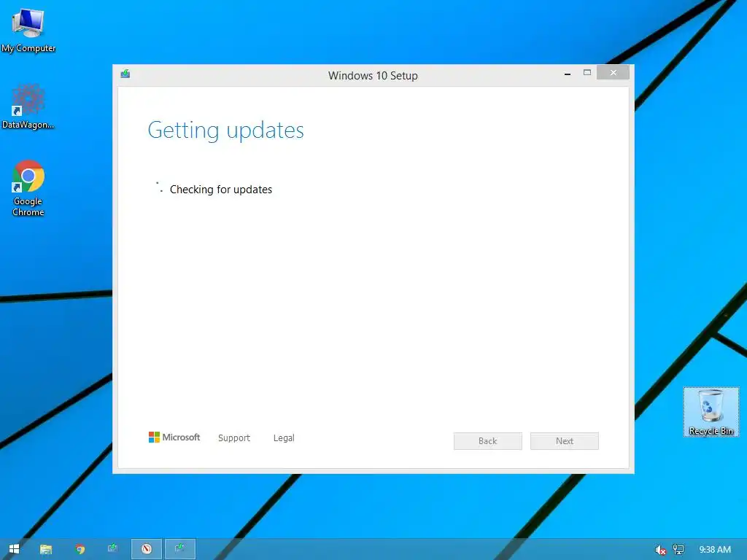Click the "Getting updates" heading

226,130
